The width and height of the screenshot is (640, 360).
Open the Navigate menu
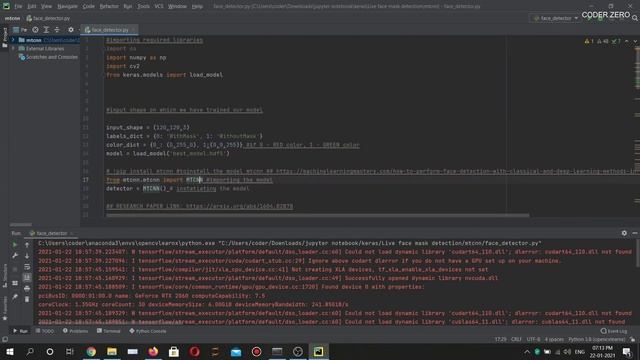[x=67, y=6]
